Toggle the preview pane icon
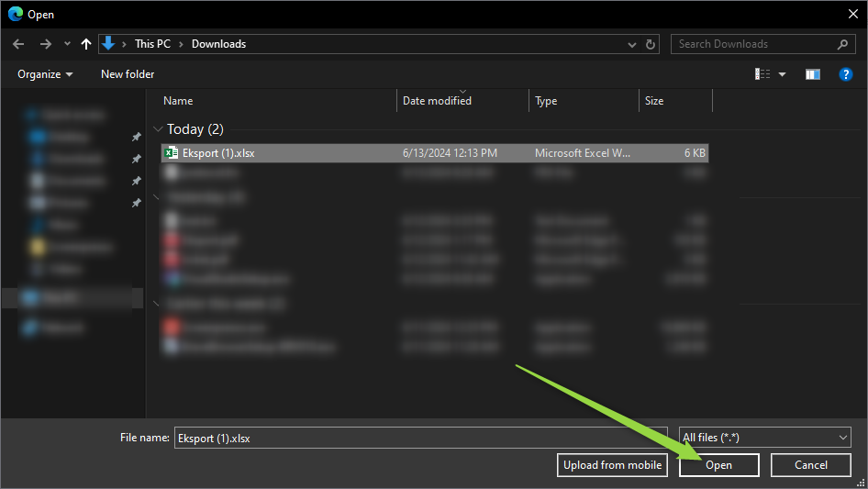The image size is (868, 489). [x=812, y=74]
